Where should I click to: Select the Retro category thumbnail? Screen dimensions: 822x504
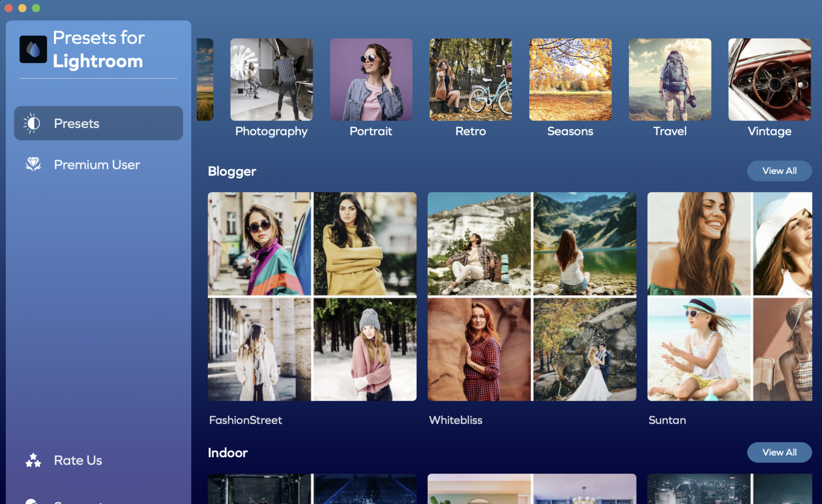[471, 79]
